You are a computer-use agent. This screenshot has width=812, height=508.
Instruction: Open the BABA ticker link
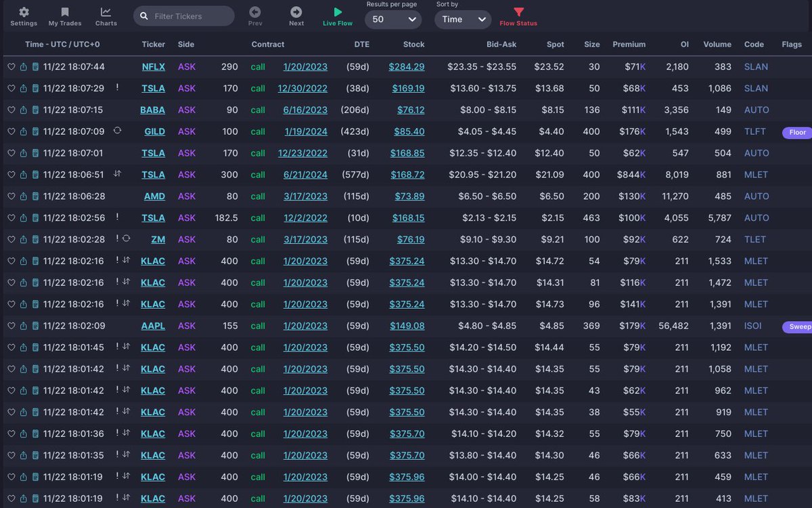coord(153,110)
